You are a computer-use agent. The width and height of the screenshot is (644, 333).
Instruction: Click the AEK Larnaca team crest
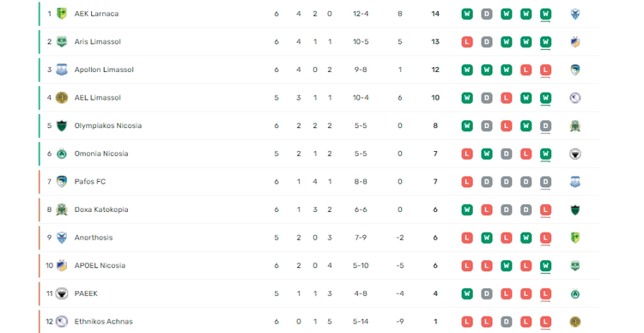(62, 14)
